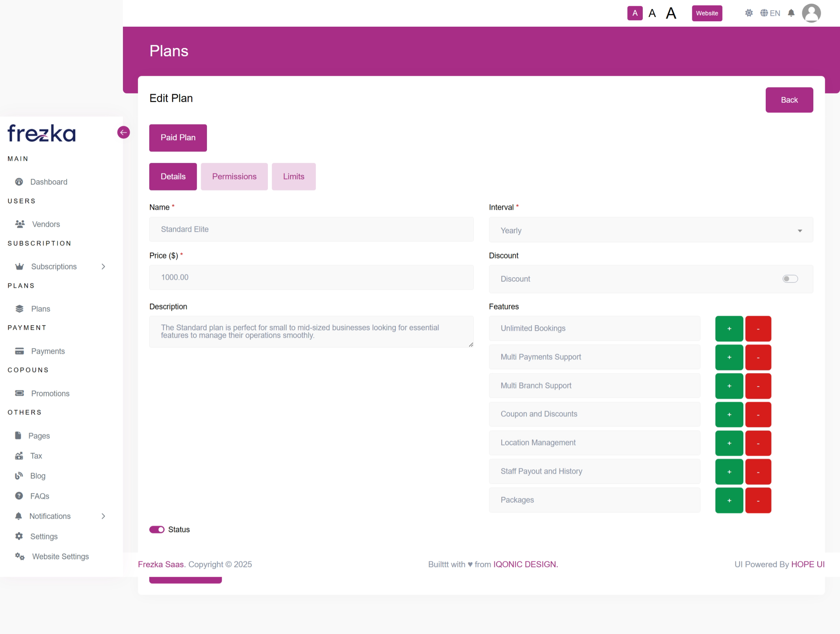Viewport: 840px width, 634px height.
Task: Open the Interval Yearly dropdown
Action: point(650,230)
